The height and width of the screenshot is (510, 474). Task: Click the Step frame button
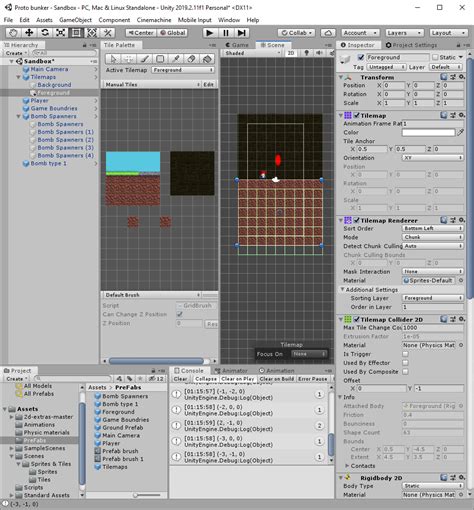click(242, 33)
